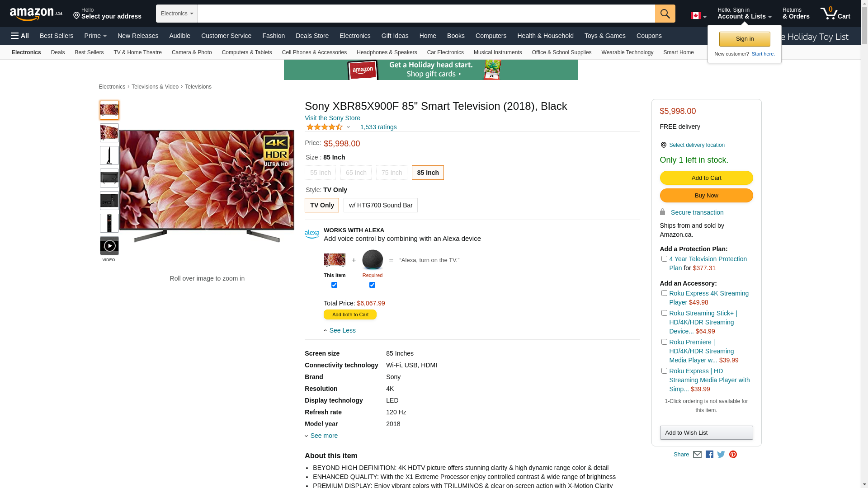This screenshot has width=868, height=488.
Task: Share by email envelope icon
Action: pyautogui.click(x=697, y=455)
